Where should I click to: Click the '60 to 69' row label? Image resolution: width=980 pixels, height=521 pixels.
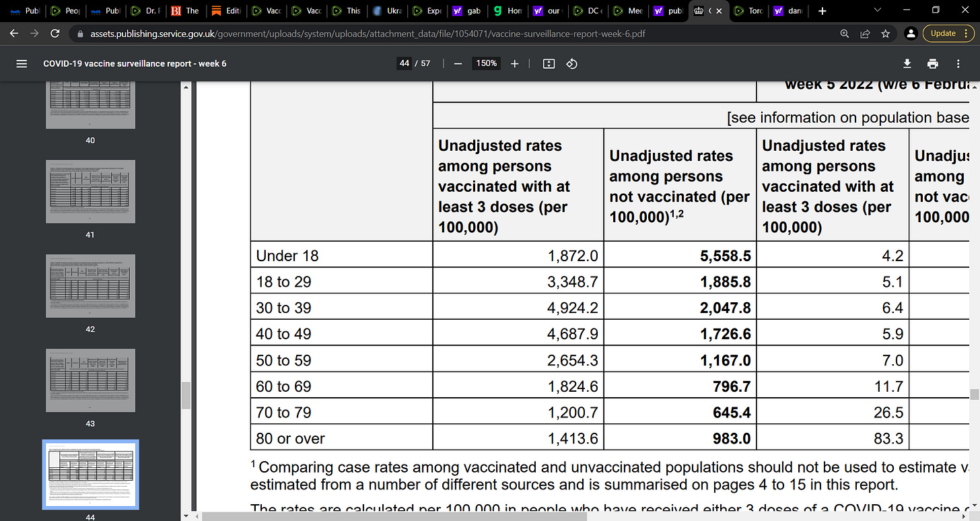pos(283,386)
